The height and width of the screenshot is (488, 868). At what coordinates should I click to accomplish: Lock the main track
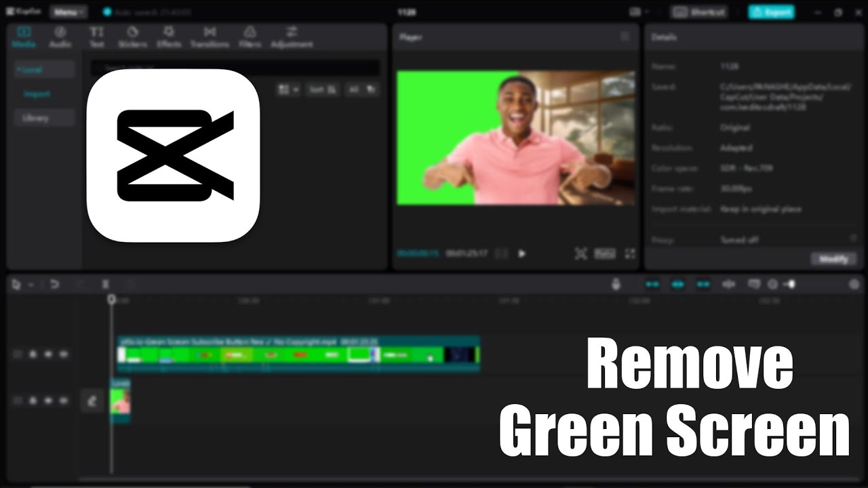coord(33,401)
